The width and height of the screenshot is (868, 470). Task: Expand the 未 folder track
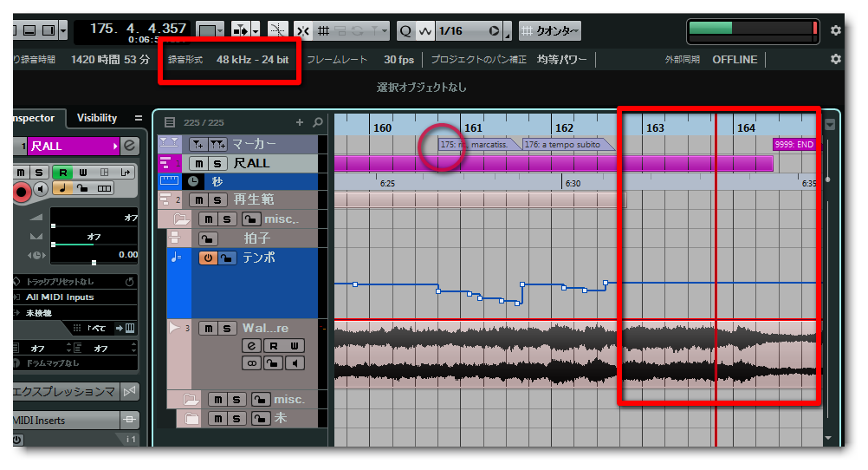coord(191,418)
